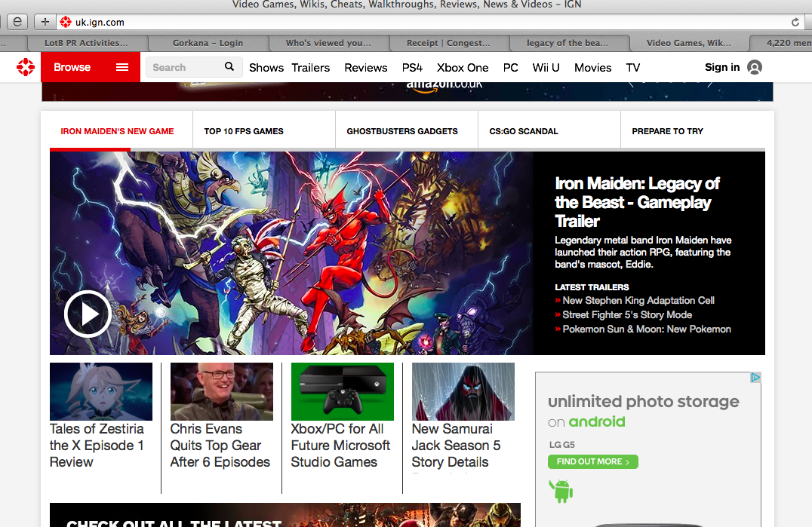Click IGN favicon in address bar
This screenshot has width=812, height=527.
pos(65,22)
